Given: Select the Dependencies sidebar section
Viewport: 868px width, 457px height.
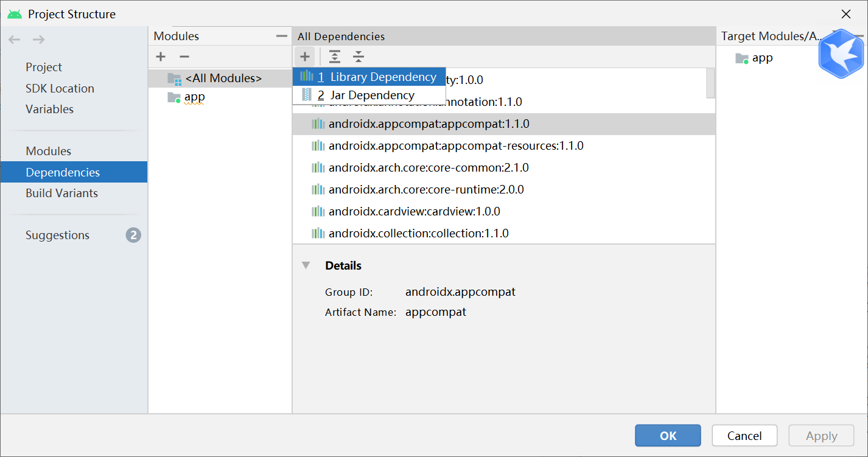Looking at the screenshot, I should point(74,172).
